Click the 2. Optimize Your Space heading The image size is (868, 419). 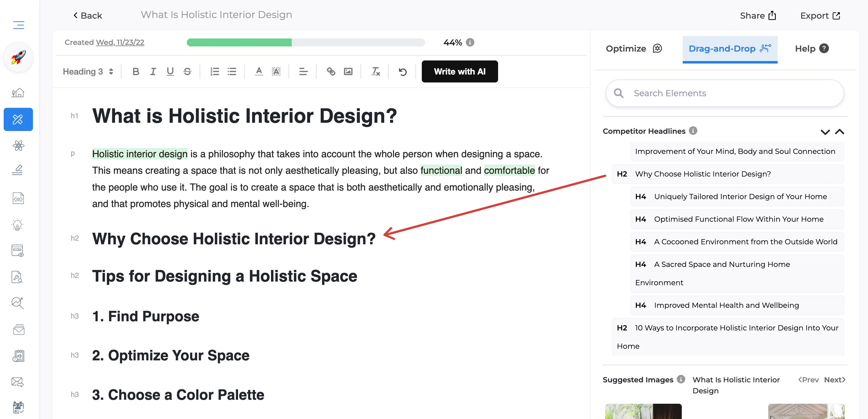coord(171,355)
